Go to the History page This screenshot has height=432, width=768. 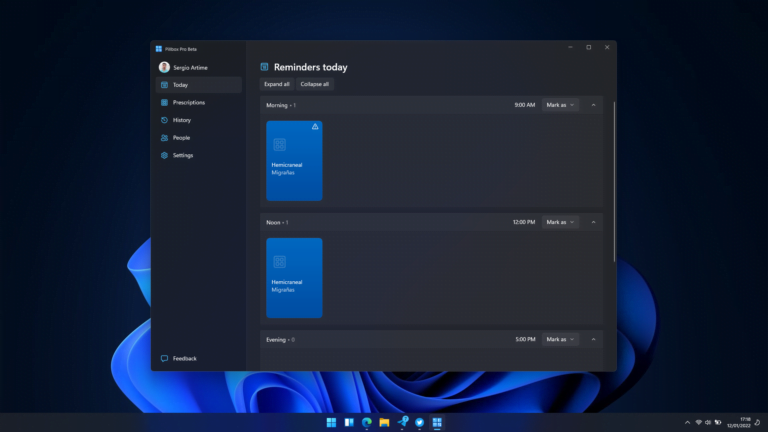coord(198,120)
